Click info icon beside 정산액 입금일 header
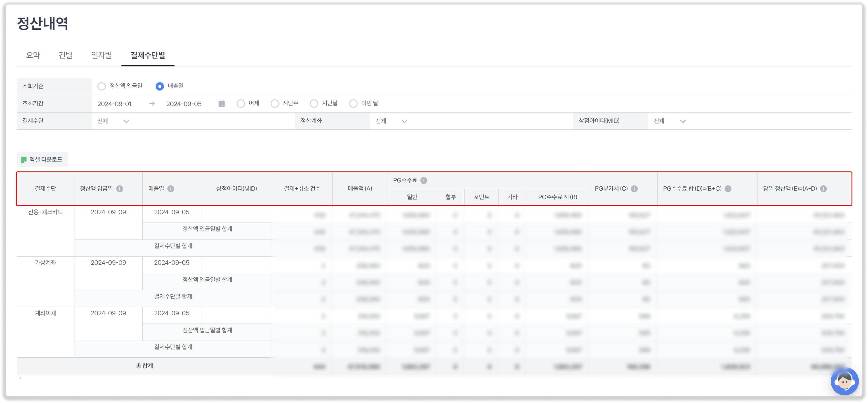Screen dimensions: 868x403 tap(120, 189)
